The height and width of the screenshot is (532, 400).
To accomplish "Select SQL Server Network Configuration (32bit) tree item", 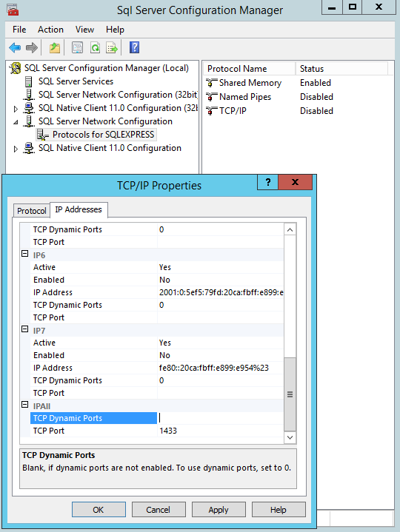I will [118, 95].
